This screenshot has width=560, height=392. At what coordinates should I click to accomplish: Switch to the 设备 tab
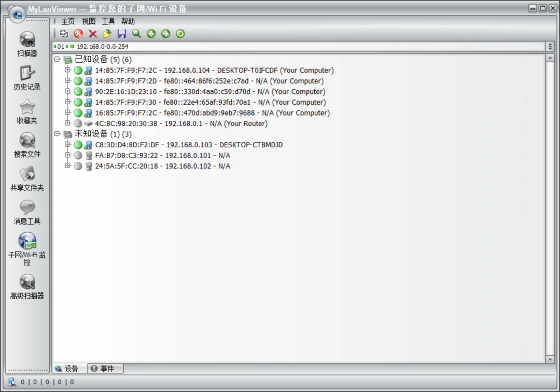(70, 369)
